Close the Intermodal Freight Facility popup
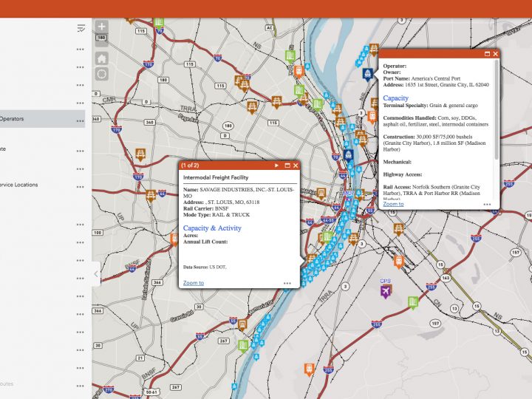Image resolution: width=532 pixels, height=399 pixels. pos(296,166)
